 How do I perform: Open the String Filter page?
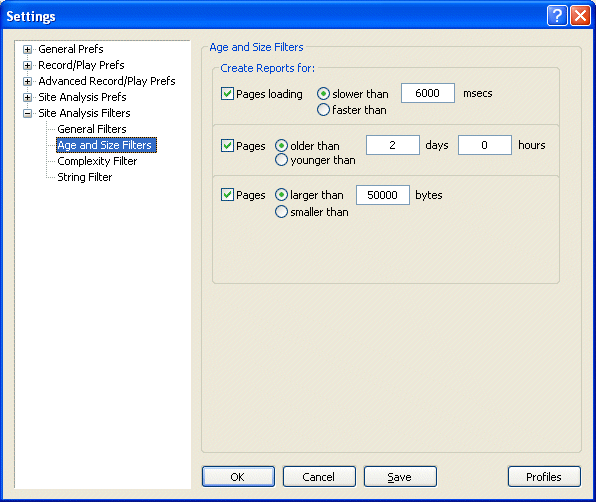coord(84,177)
